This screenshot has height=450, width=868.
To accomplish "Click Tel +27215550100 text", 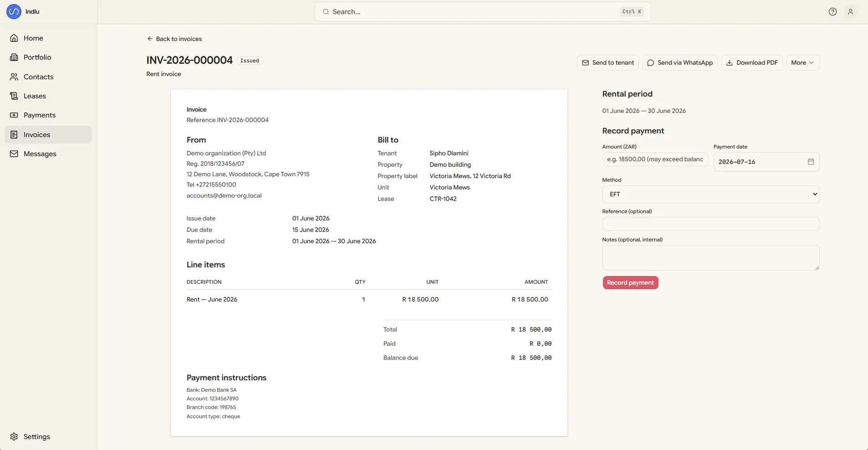I will pyautogui.click(x=211, y=185).
